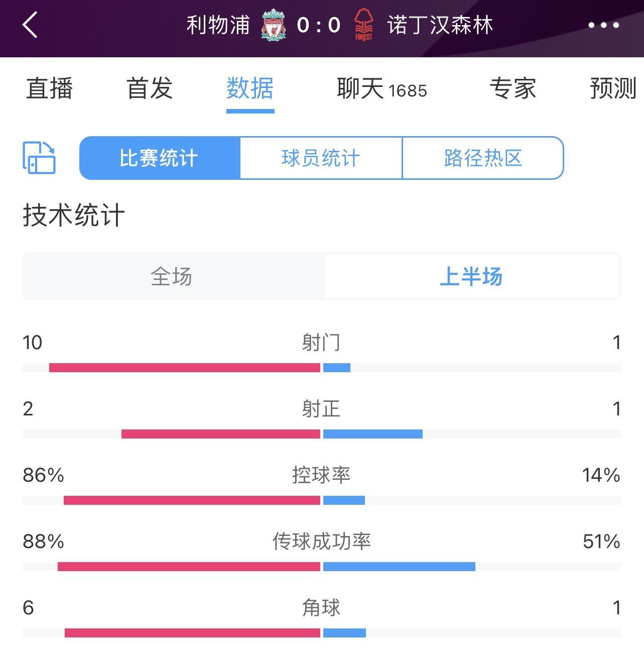Switch to 全场 full match stats
This screenshot has height=649, width=644.
pyautogui.click(x=171, y=276)
